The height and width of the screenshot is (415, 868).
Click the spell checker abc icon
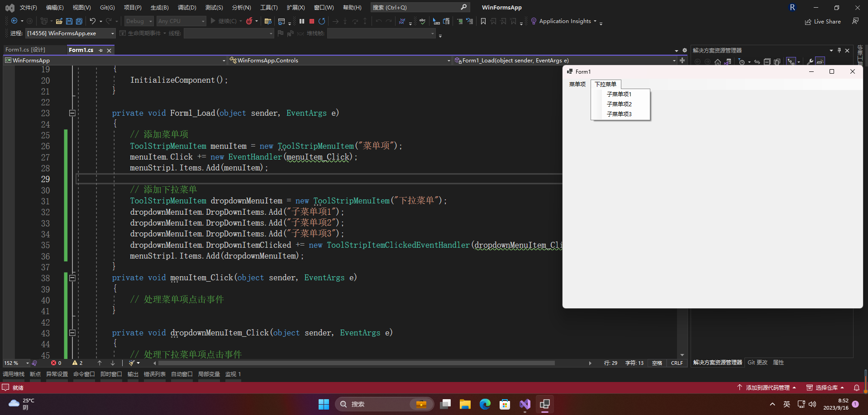click(x=422, y=21)
